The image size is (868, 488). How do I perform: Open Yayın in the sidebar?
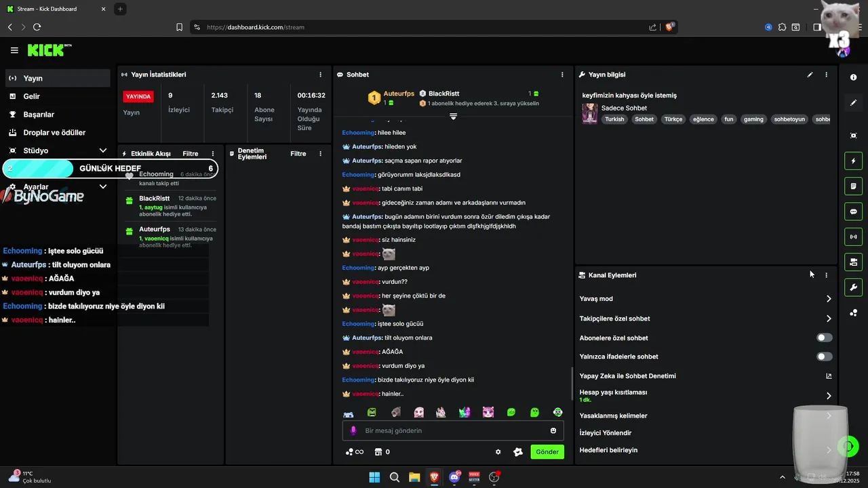coord(58,78)
